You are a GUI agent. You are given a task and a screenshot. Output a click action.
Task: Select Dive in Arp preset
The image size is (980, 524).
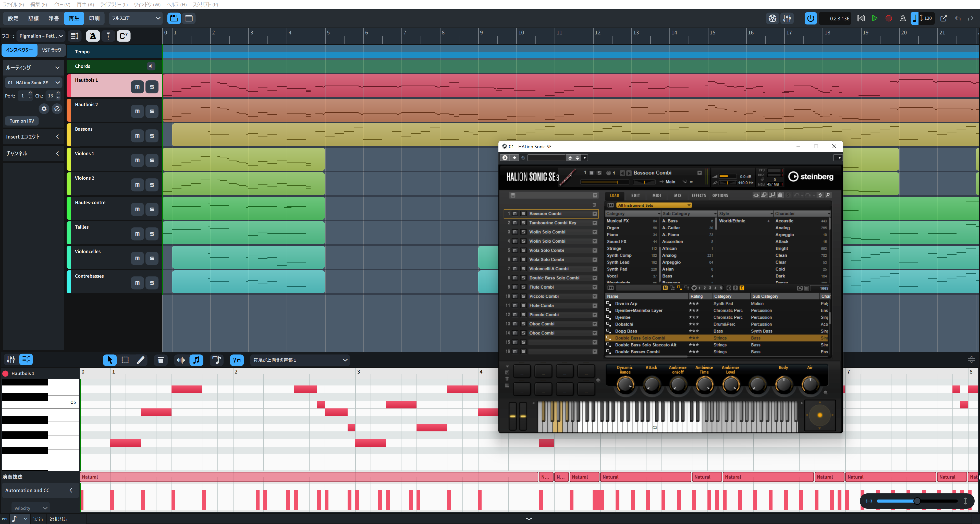717,303
